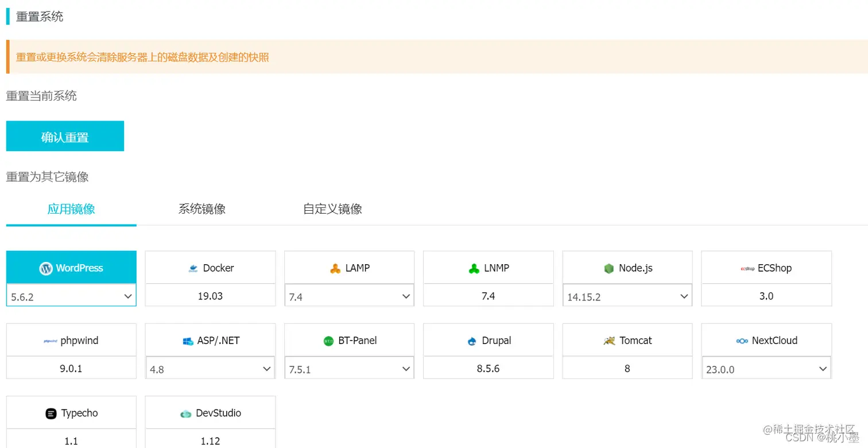Viewport: 868px width, 448px height.
Task: Select the Docker image label
Action: tap(218, 268)
